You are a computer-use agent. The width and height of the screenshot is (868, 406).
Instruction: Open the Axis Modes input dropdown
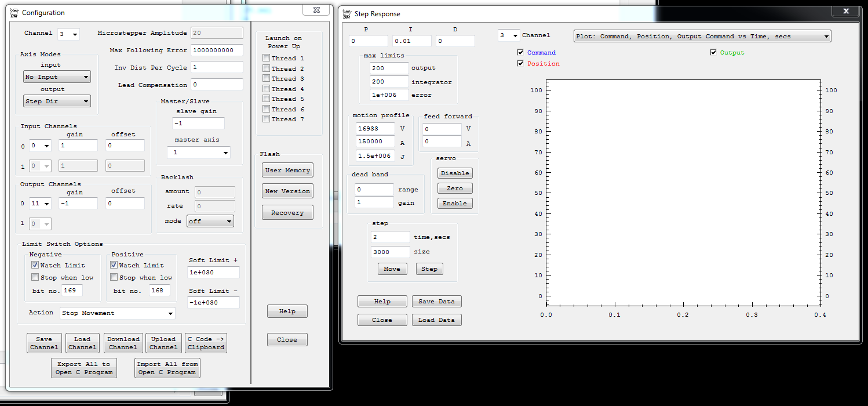pos(57,77)
